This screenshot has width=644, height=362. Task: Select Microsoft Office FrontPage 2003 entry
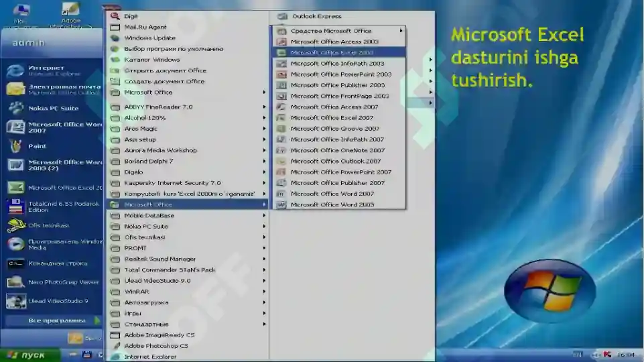(x=339, y=96)
